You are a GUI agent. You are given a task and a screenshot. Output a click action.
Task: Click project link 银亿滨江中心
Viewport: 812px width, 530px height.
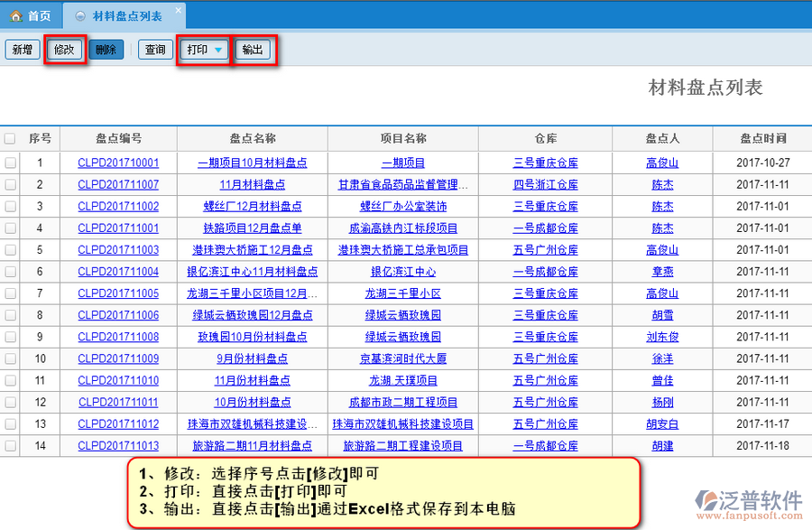[x=403, y=272]
